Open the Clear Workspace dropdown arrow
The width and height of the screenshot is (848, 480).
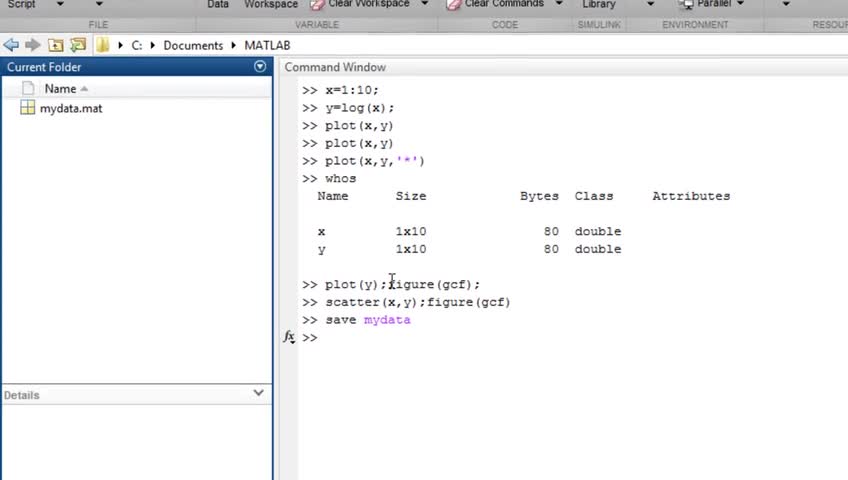425,4
